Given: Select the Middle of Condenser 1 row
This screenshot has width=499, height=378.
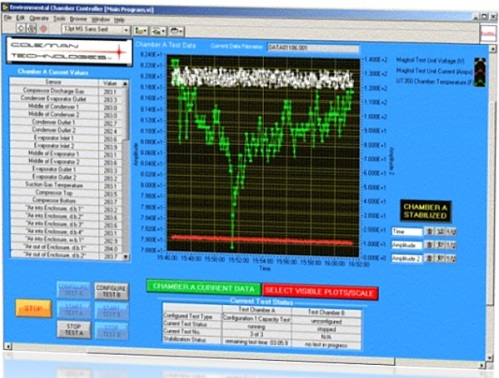Looking at the screenshot, I should tap(67, 107).
